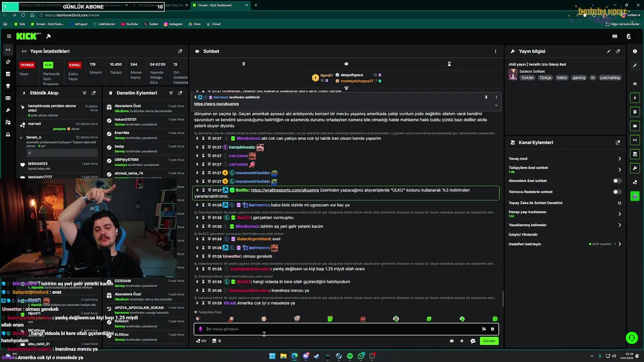This screenshot has width=644, height=362.
Task: Expand the pinned message chevron
Action: (x=496, y=105)
